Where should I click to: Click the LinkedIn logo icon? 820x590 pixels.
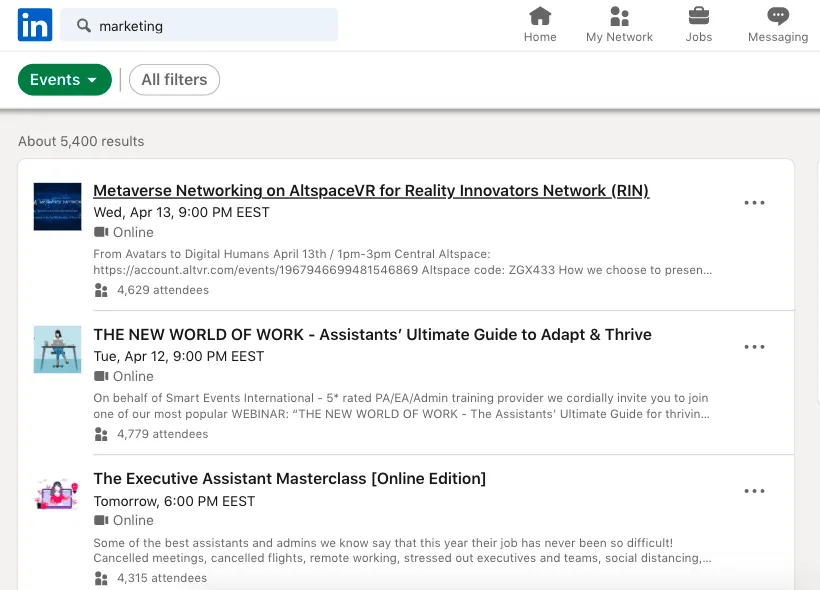[35, 25]
